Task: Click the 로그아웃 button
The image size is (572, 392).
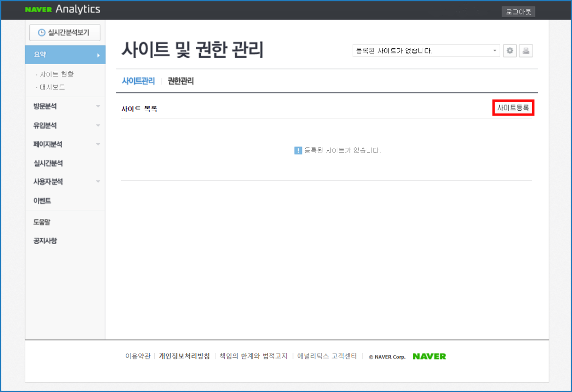Action: [518, 12]
